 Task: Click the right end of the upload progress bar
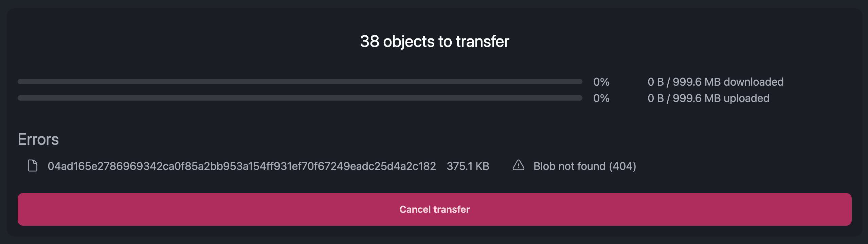tap(579, 98)
